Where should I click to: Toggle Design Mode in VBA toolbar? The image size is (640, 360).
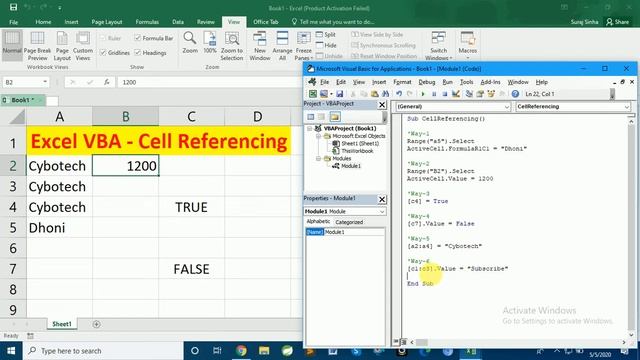pos(456,94)
